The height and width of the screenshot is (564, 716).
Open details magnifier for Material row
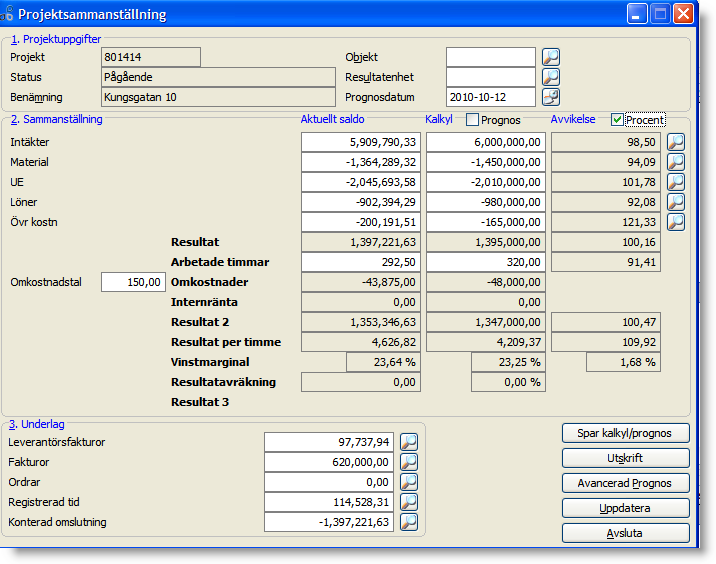pyautogui.click(x=676, y=162)
